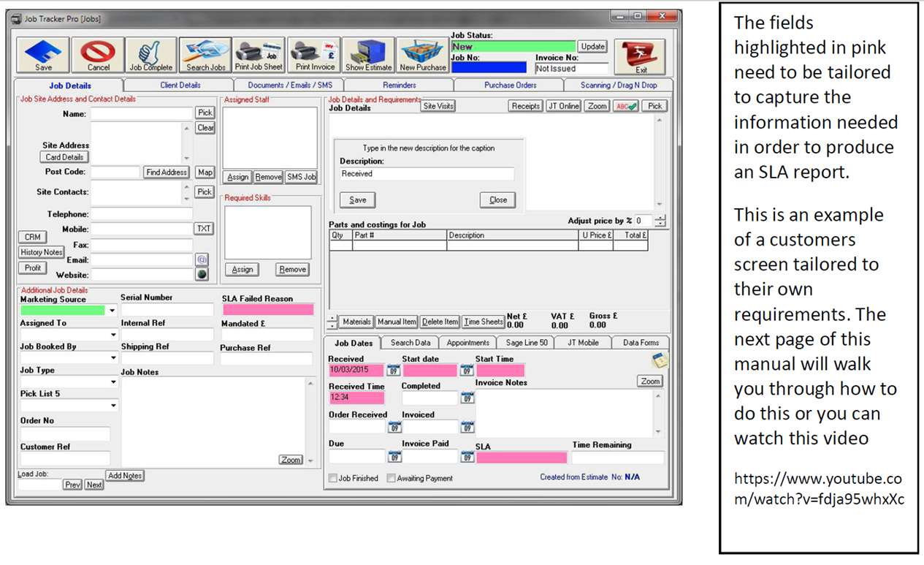Click the Save toolbar icon
Image resolution: width=924 pixels, height=565 pixels.
pos(43,56)
